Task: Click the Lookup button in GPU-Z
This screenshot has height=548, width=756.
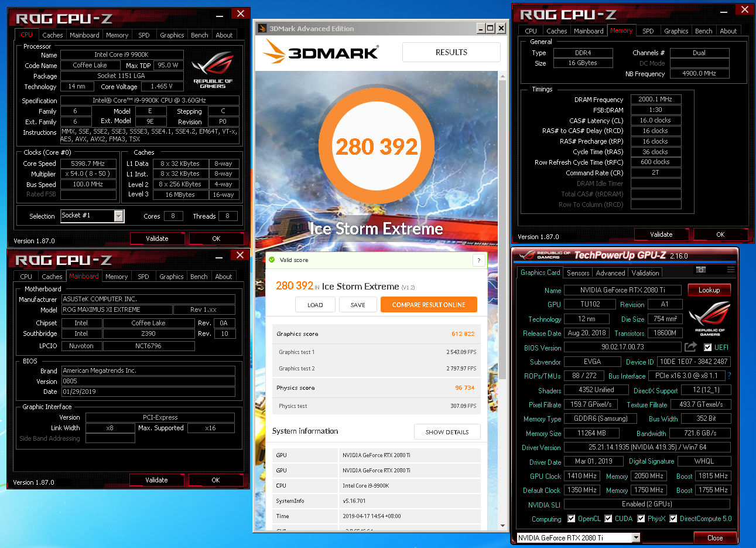Action: [x=709, y=290]
